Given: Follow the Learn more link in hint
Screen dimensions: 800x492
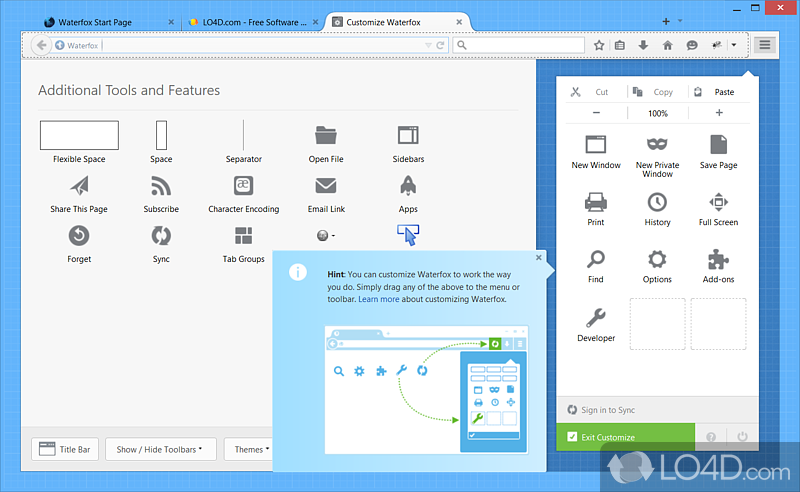Looking at the screenshot, I should click(x=379, y=299).
